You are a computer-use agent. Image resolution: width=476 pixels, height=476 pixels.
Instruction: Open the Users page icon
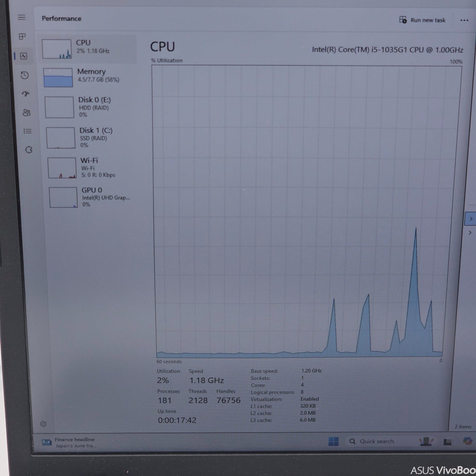[27, 113]
